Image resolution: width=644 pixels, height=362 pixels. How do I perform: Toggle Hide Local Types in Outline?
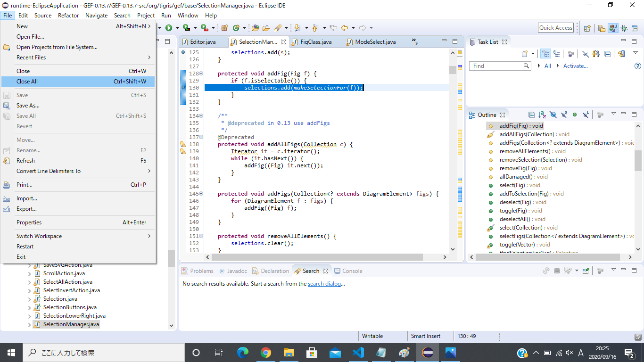coord(586,115)
